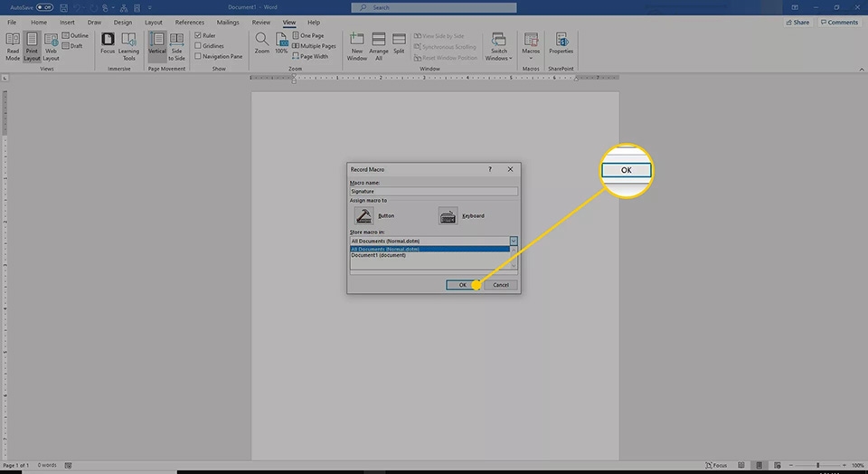Select Print Layout view in ribbon
Screen dimensions: 868x474
point(32,46)
